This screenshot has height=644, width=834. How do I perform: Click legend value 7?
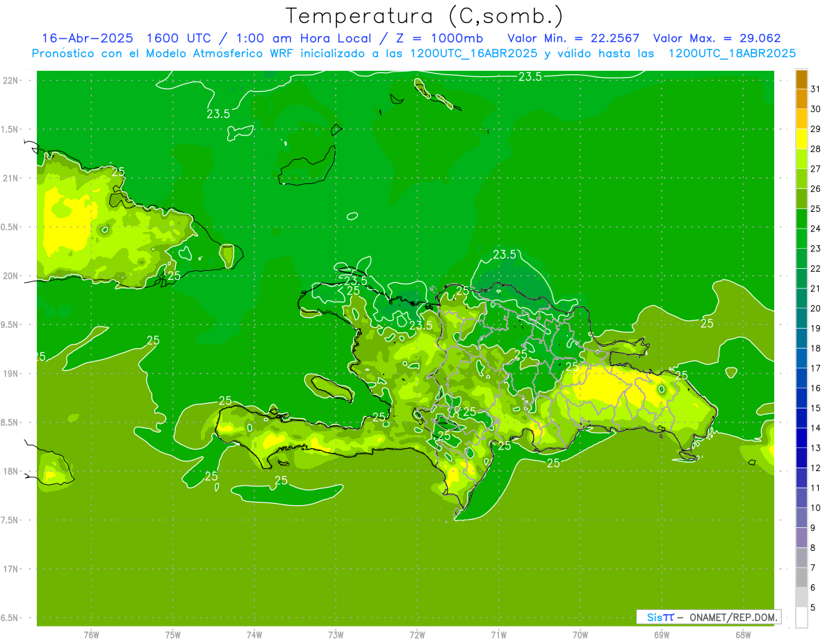[x=814, y=568]
